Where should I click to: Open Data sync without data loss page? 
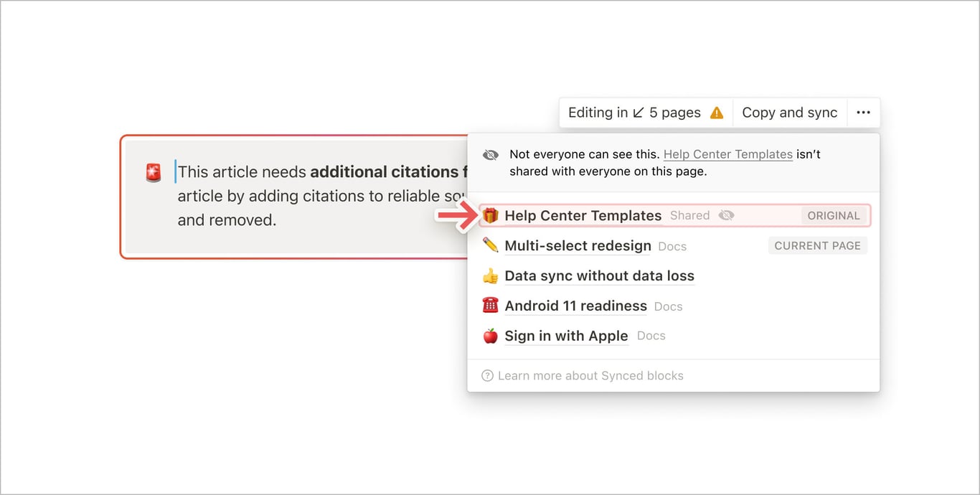pos(599,275)
